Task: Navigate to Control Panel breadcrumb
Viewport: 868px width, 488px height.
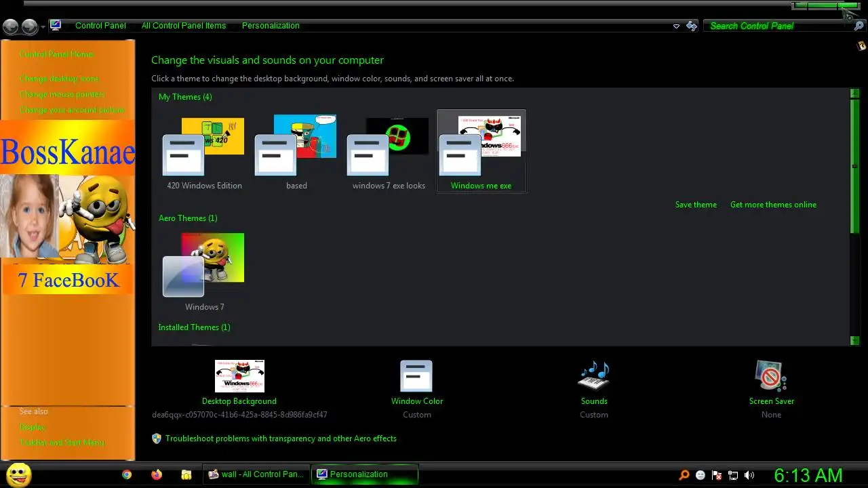Action: click(x=100, y=26)
